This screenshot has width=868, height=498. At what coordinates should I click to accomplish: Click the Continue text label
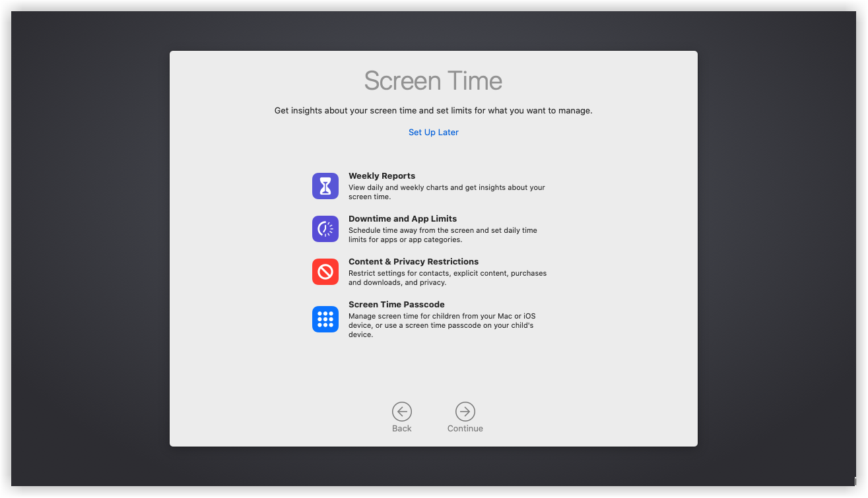[x=465, y=429]
